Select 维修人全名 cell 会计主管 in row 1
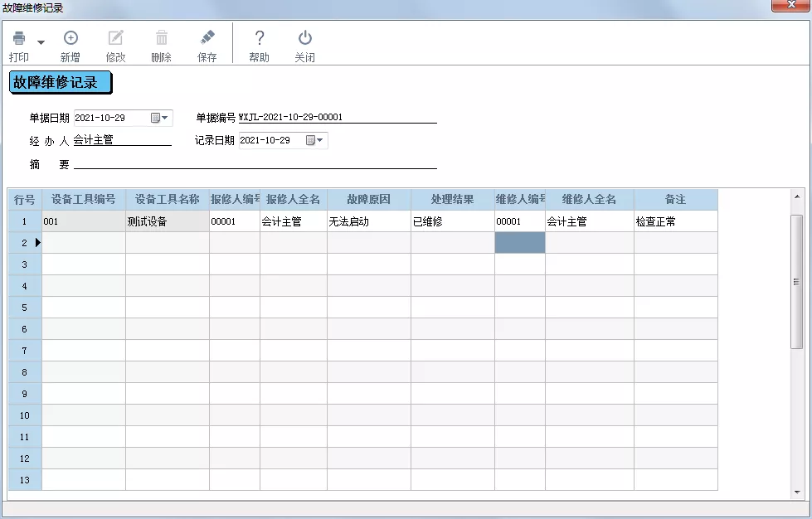Screen dimensions: 812x519 point(590,221)
